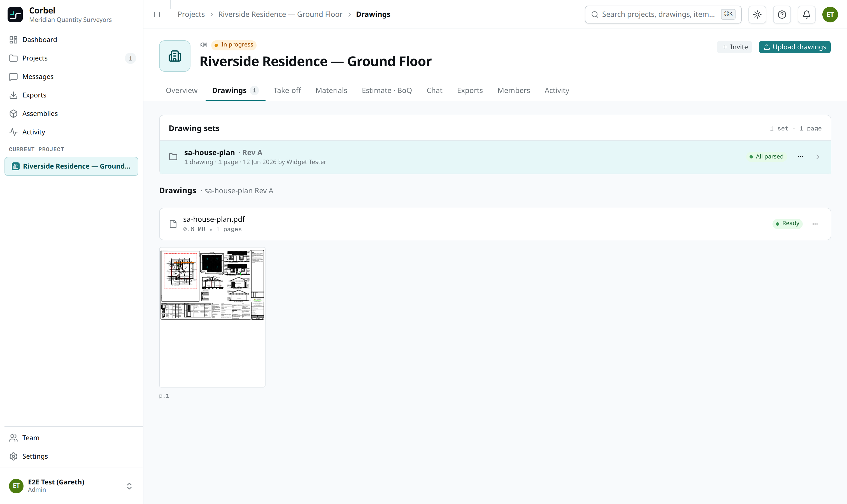Click the Invite button

coord(734,47)
